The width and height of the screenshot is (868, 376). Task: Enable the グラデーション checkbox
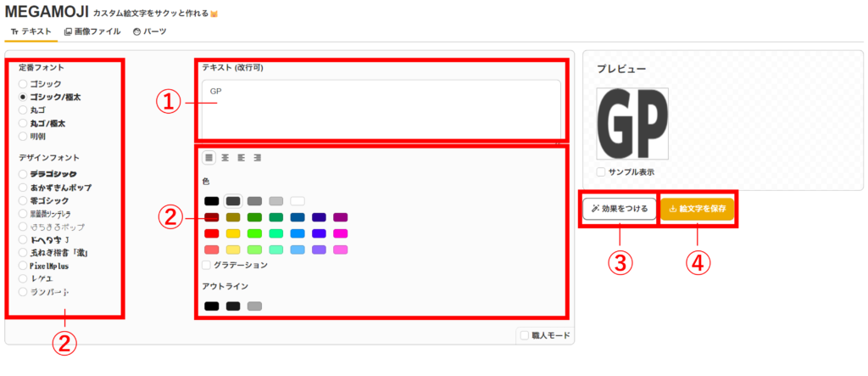(207, 265)
